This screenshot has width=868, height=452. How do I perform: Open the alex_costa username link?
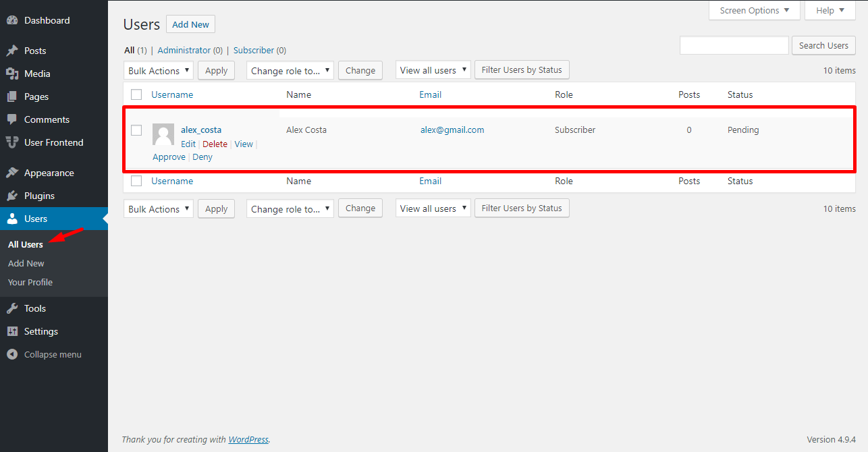201,130
